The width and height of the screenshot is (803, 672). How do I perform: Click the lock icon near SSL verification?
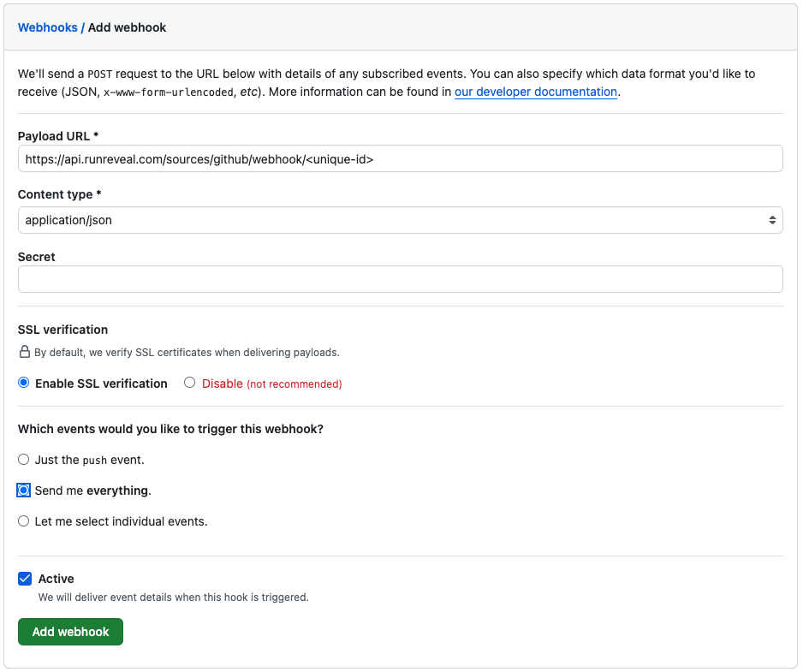(24, 352)
